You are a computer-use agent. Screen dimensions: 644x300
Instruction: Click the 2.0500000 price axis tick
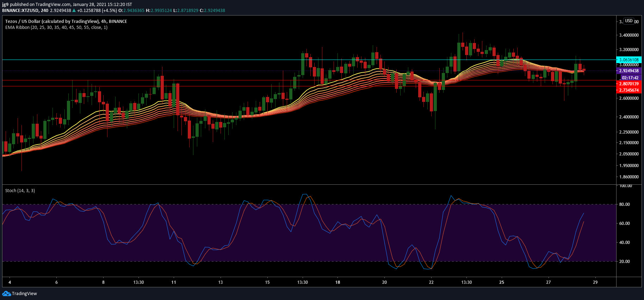629,154
